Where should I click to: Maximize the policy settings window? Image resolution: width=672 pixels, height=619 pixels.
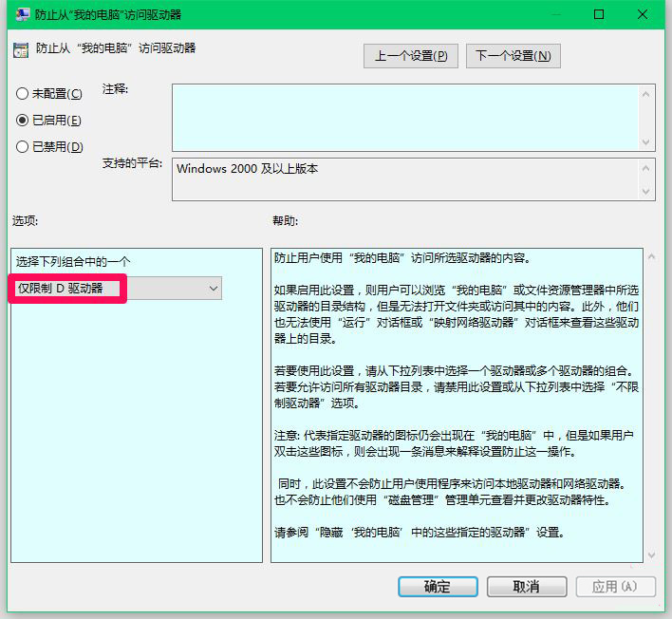tap(598, 15)
